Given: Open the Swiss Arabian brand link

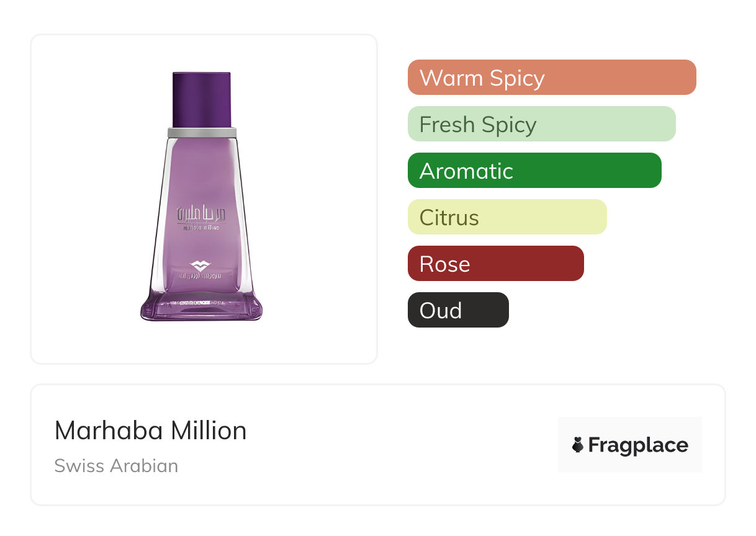Looking at the screenshot, I should click(116, 466).
